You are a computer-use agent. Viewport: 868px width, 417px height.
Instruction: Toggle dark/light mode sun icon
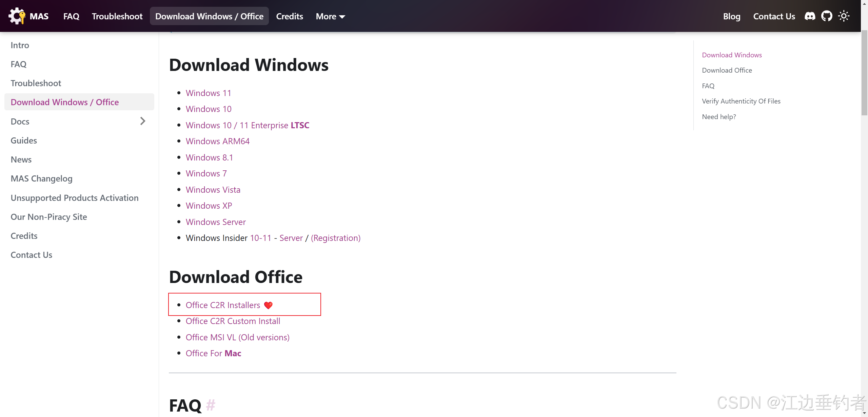coord(844,16)
